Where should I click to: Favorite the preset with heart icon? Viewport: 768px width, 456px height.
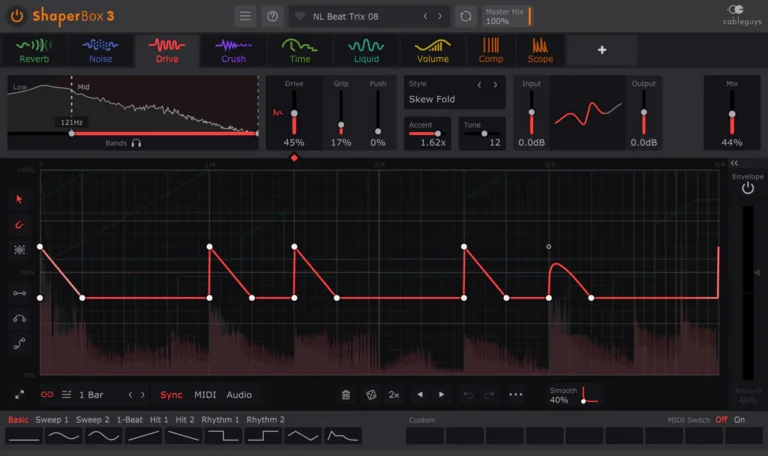coord(300,16)
